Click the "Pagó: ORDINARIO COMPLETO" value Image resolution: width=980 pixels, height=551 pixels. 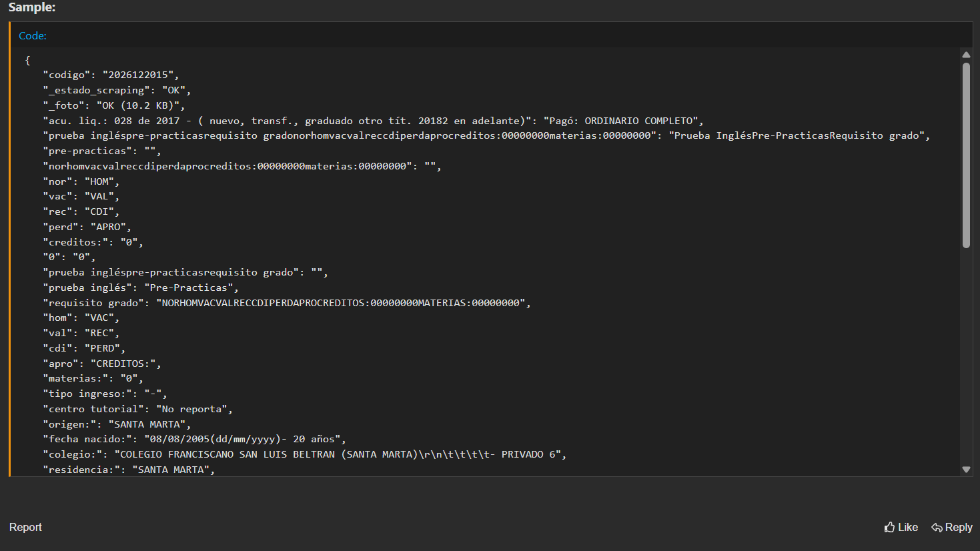[621, 121]
